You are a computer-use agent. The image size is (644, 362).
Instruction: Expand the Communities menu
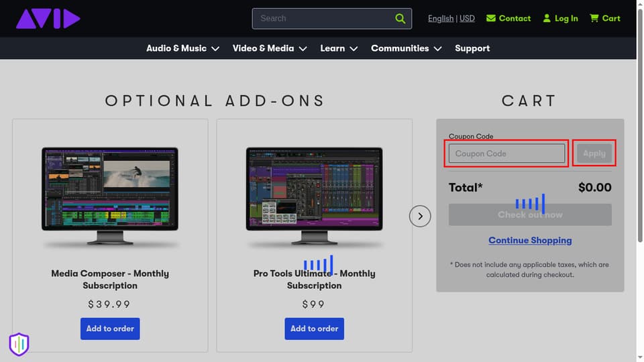click(x=407, y=48)
